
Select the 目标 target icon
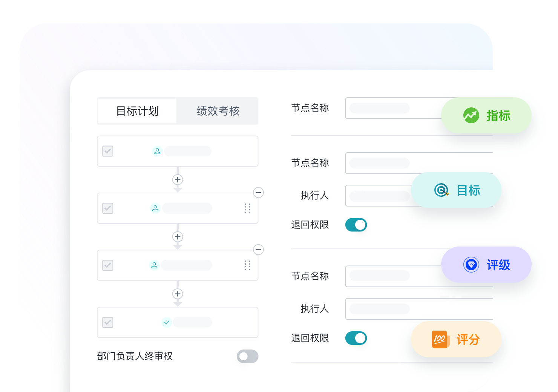click(441, 191)
